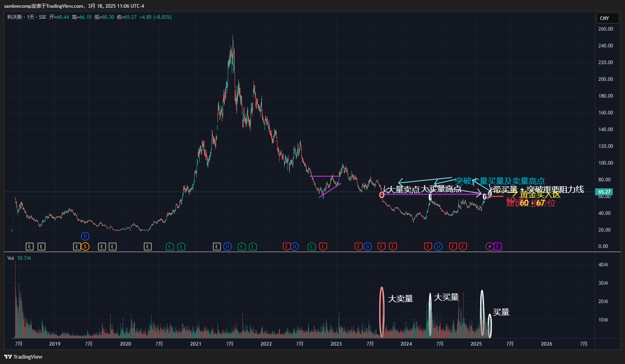Click the lone green E marker after July 2022
Image resolution: width=625 pixels, height=364 pixels.
(311, 246)
